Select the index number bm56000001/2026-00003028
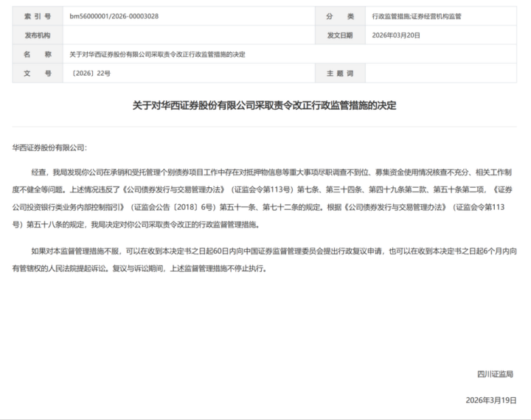This screenshot has height=420, width=531. point(114,16)
